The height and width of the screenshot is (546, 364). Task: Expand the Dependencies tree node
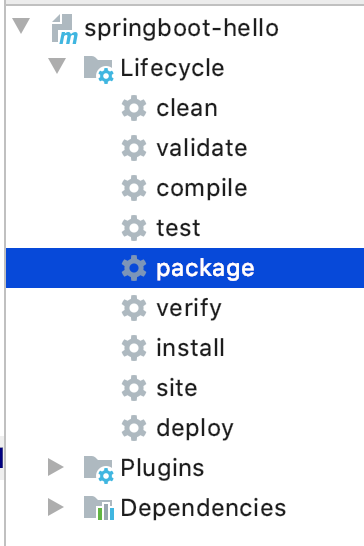click(56, 507)
